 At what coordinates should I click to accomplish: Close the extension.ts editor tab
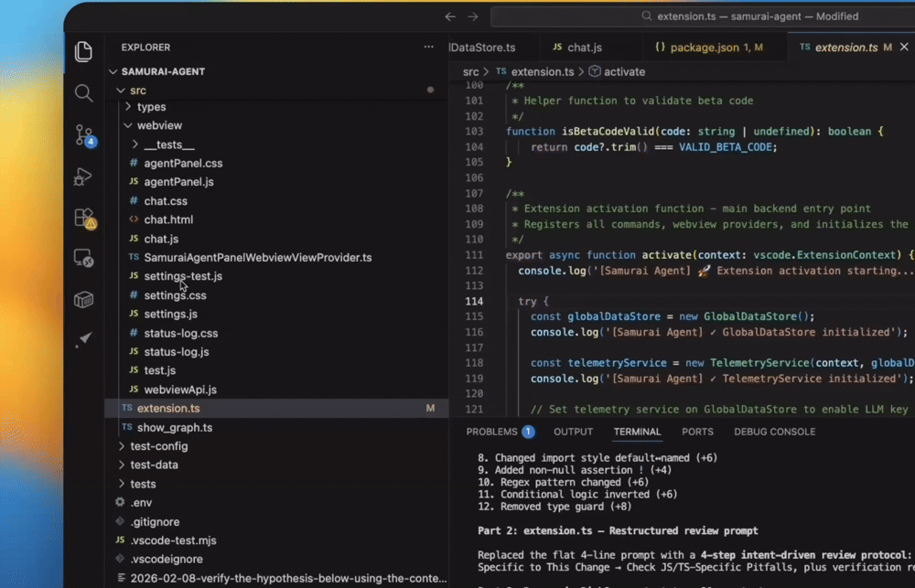coord(905,46)
